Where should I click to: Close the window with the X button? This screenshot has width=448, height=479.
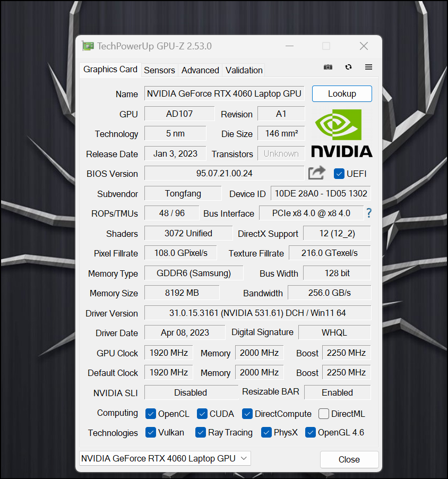coord(364,46)
